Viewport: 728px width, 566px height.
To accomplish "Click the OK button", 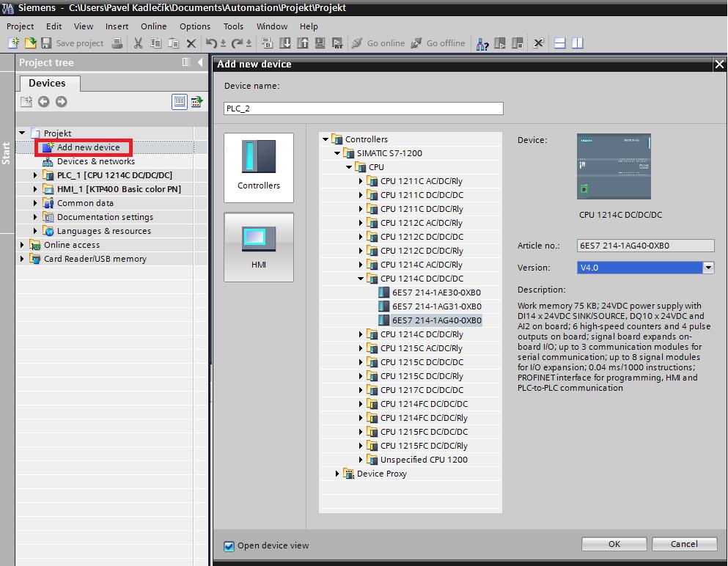I will click(614, 544).
